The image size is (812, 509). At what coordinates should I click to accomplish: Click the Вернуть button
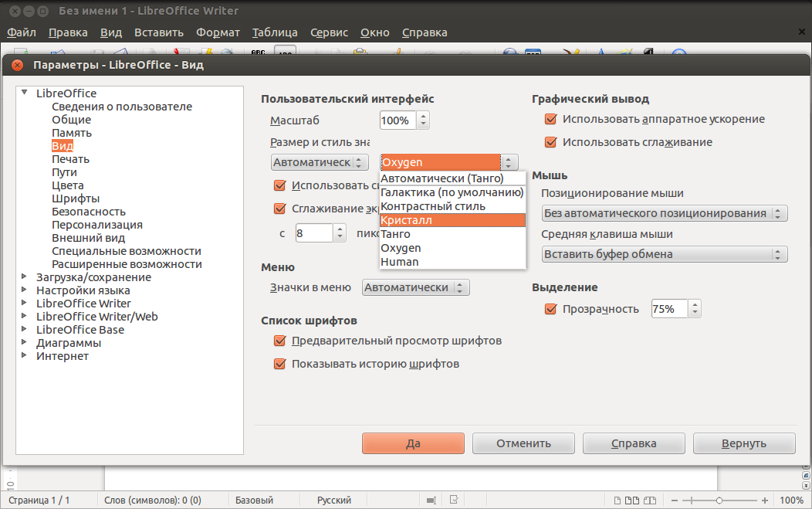[x=744, y=443]
